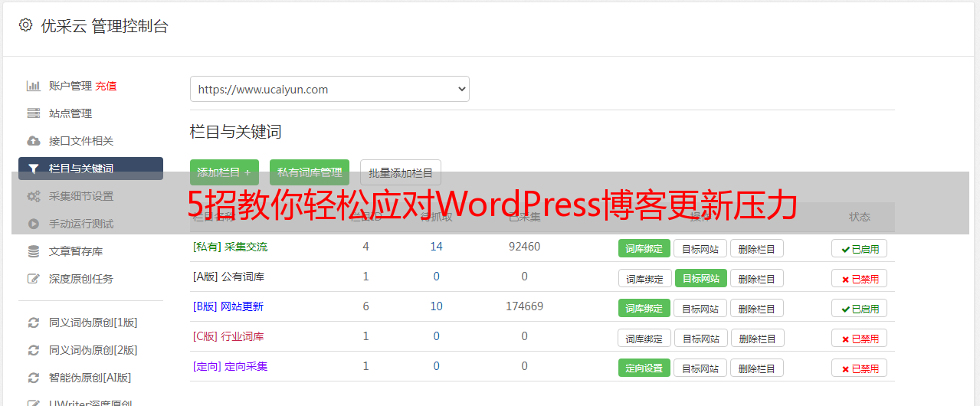Click 删除栏目 in the 定向采集 row
The width and height of the screenshot is (980, 406).
[757, 368]
